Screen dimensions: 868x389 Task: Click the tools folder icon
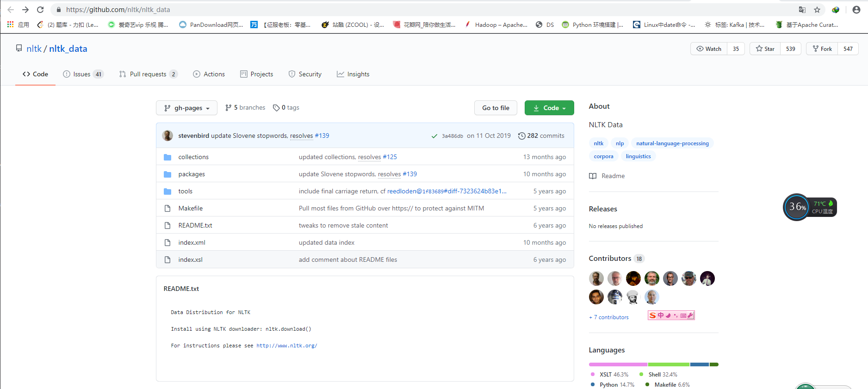167,191
